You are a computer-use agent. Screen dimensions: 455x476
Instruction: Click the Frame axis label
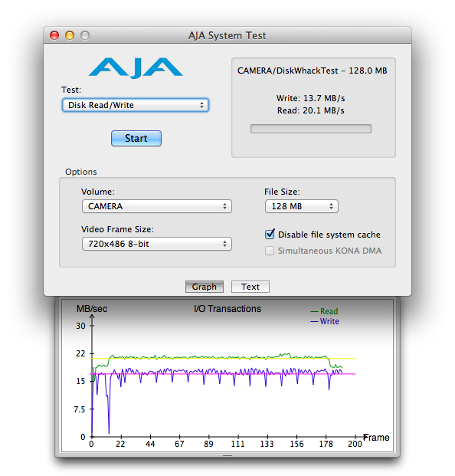pyautogui.click(x=376, y=438)
